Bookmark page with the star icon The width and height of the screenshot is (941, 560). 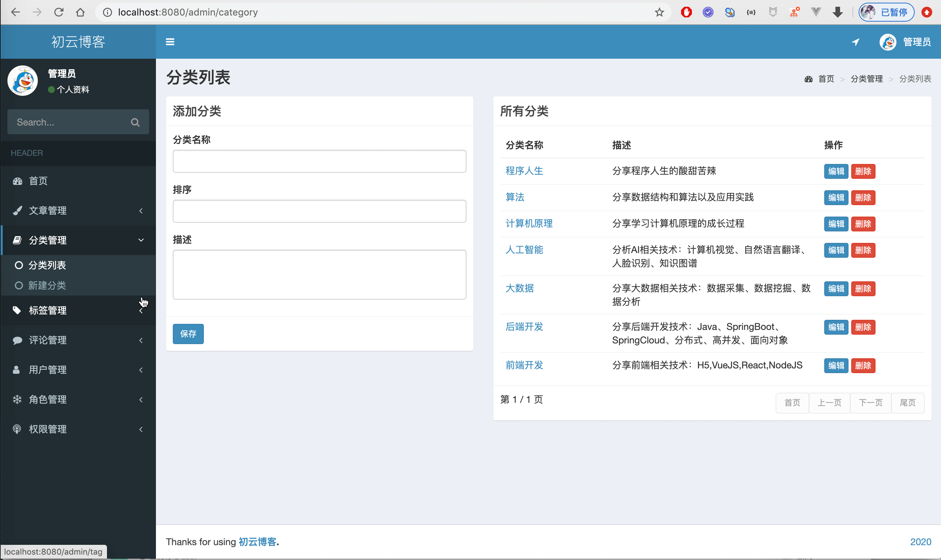click(659, 12)
